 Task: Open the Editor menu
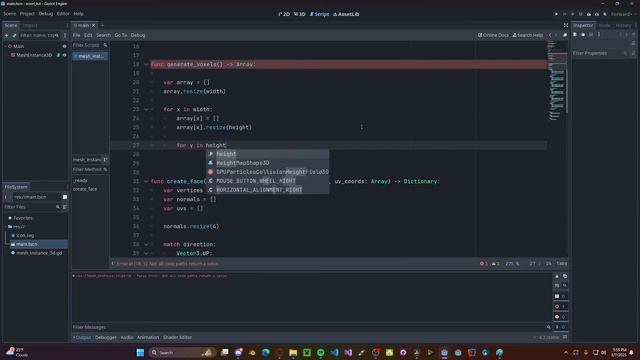point(63,14)
